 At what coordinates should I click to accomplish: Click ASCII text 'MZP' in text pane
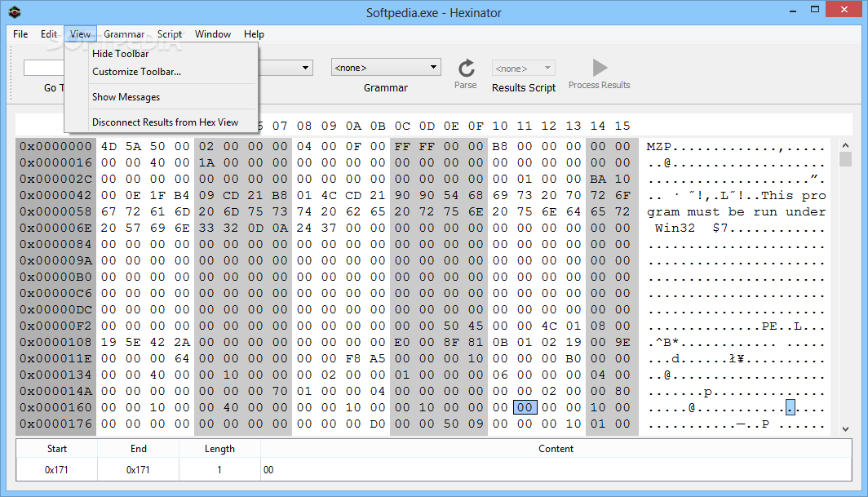pos(659,146)
